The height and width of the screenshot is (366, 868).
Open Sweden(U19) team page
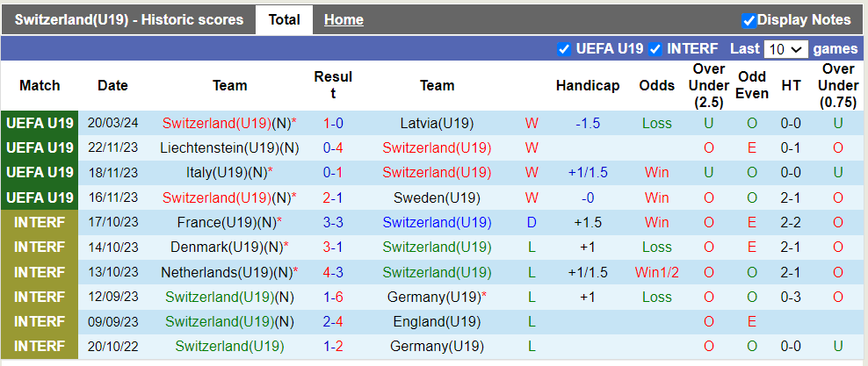tap(437, 197)
